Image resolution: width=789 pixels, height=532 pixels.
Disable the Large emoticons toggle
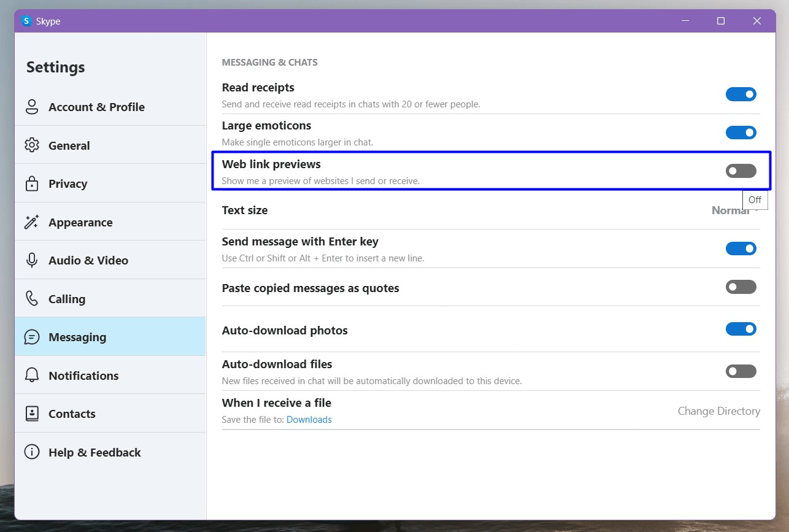(x=741, y=133)
